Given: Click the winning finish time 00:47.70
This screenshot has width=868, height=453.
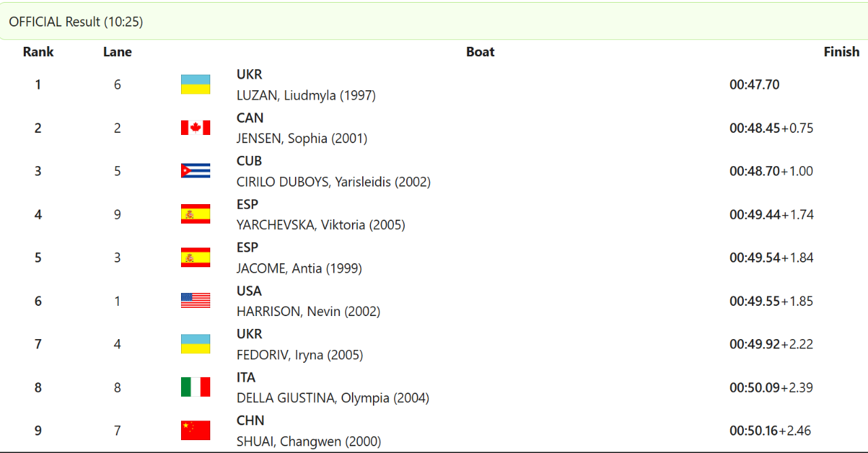Looking at the screenshot, I should 755,85.
